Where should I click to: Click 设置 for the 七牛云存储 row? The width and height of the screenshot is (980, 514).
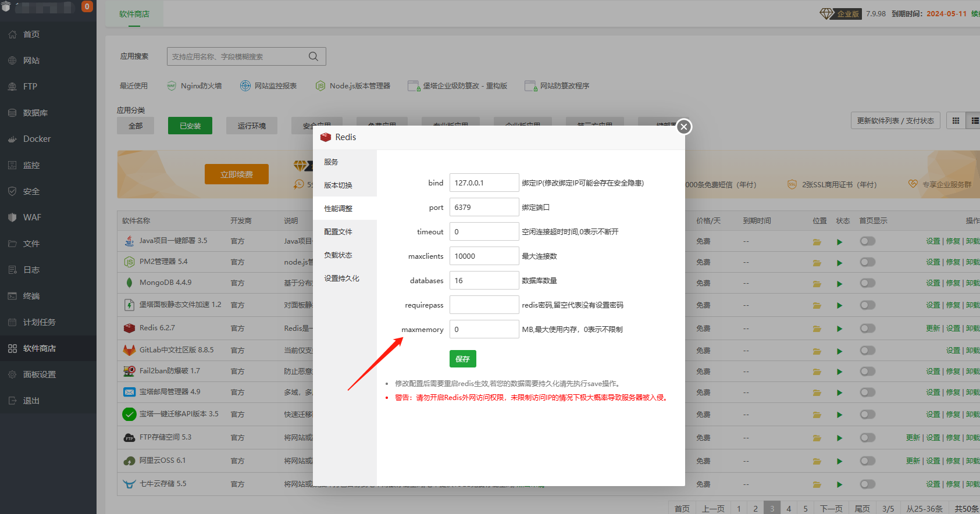click(x=933, y=484)
